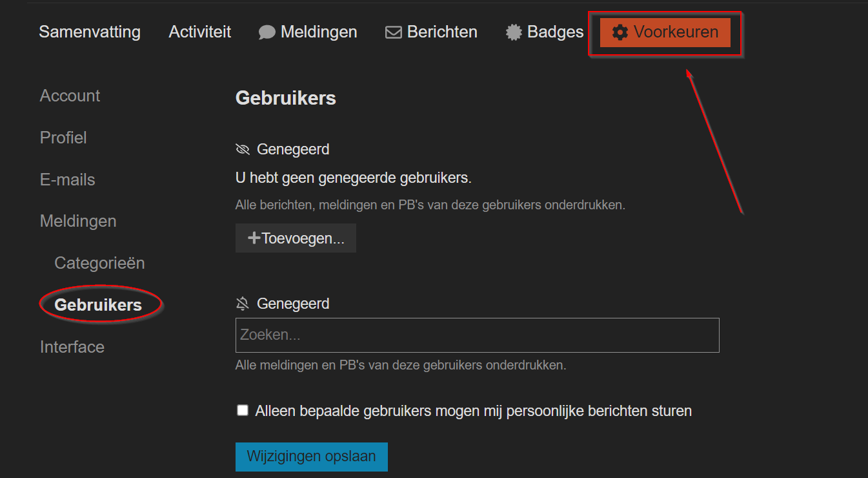The image size is (868, 478).
Task: Select the Voorkeuren tab
Action: pos(665,32)
